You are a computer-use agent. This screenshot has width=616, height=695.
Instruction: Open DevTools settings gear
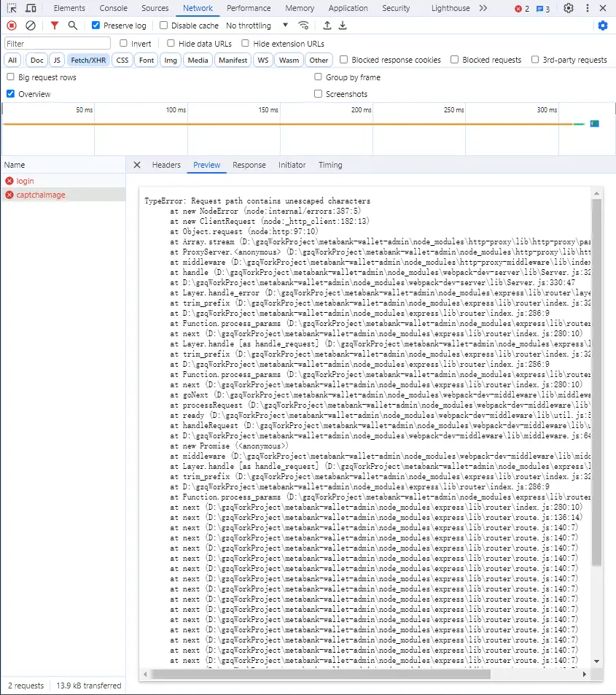pos(569,8)
